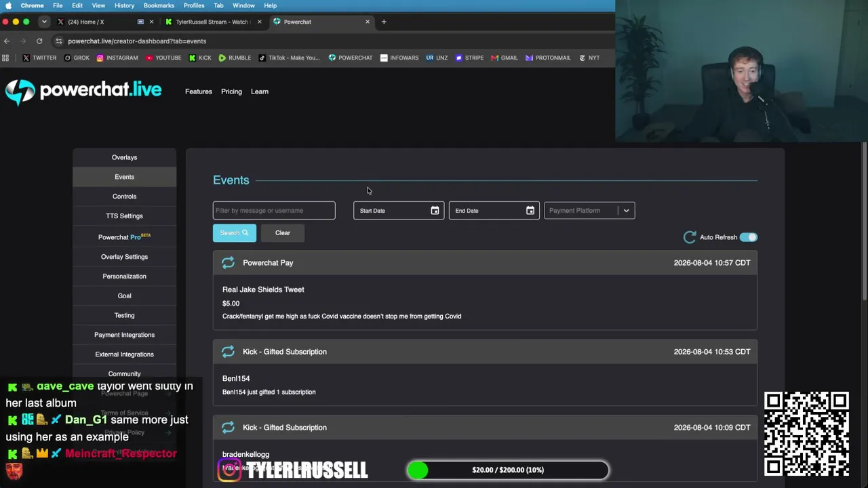This screenshot has height=488, width=868.
Task: Focus the filter by message or username field
Action: (x=274, y=210)
